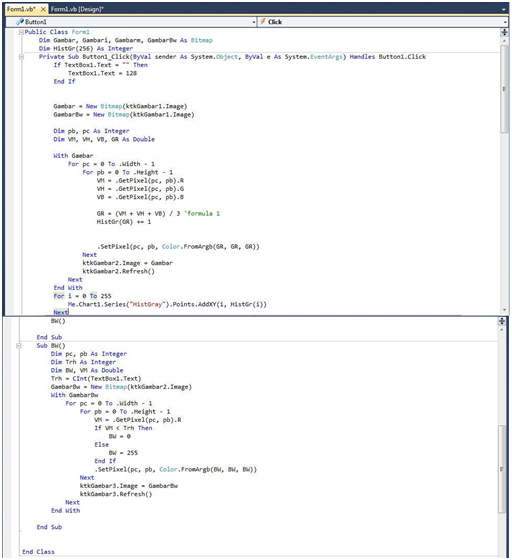Click the "Dim pc, pb As Integer" line

pos(89,354)
